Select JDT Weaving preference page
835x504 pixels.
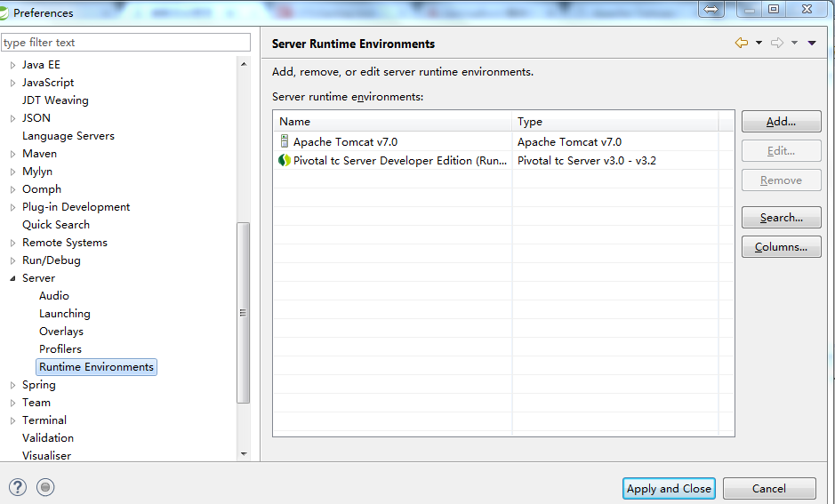[55, 100]
